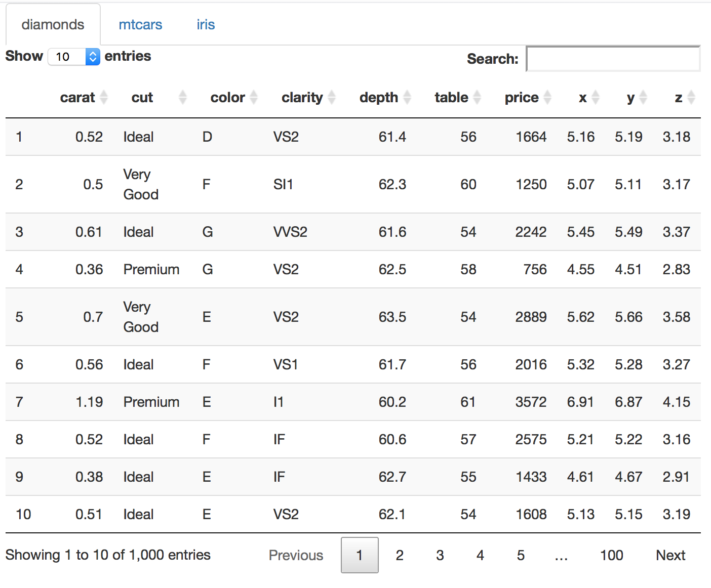Screen dimensions: 711x588
Task: Click sort icon beside x column
Action: tap(596, 97)
